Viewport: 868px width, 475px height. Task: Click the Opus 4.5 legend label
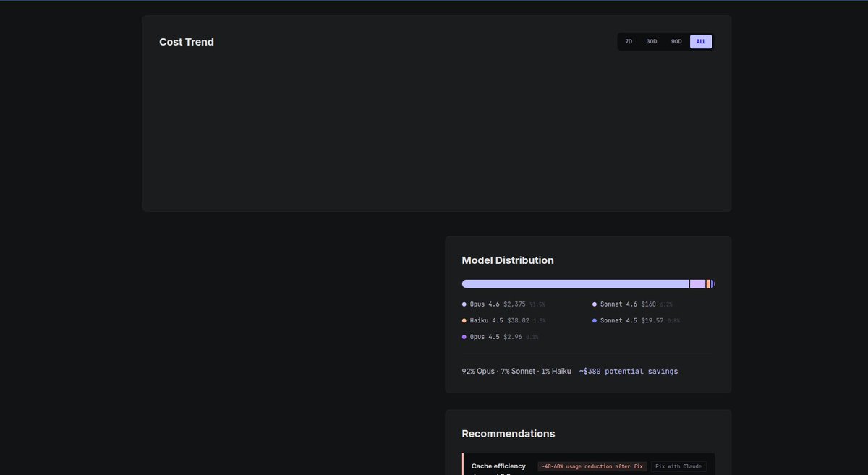[x=485, y=337]
